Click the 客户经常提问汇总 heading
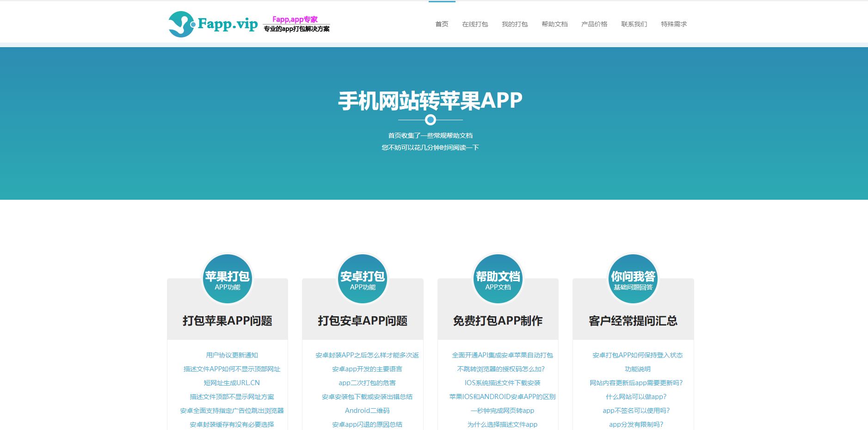868x430 pixels. pyautogui.click(x=633, y=321)
